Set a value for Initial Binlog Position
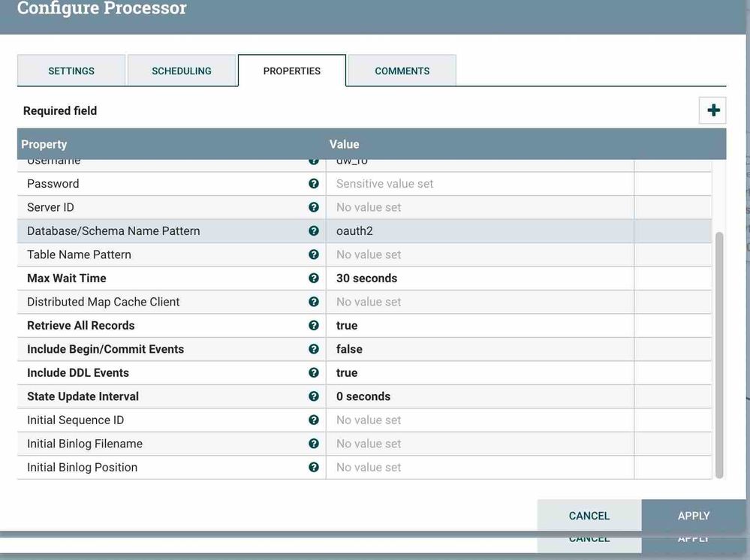Viewport: 750px width, 560px height. point(480,467)
